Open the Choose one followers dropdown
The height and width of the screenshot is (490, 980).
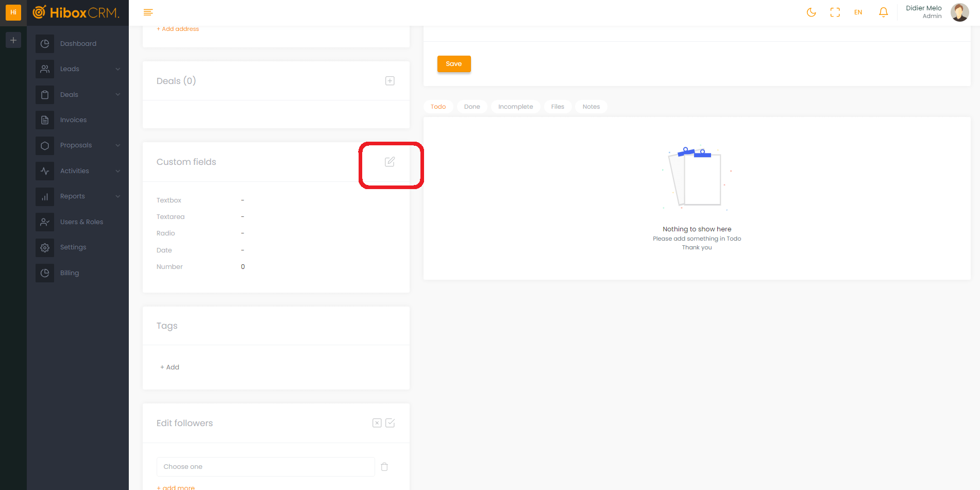click(x=265, y=467)
